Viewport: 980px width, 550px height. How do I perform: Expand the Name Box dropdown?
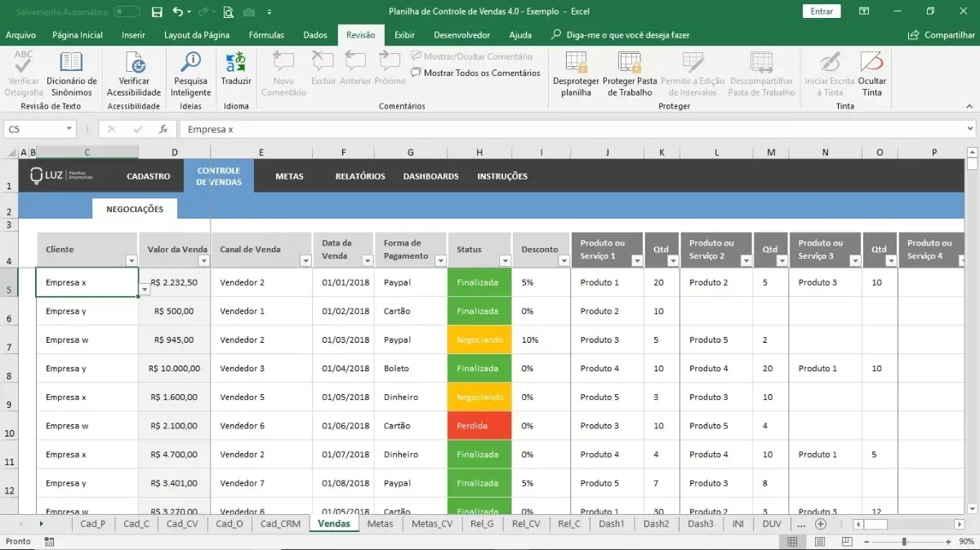69,129
